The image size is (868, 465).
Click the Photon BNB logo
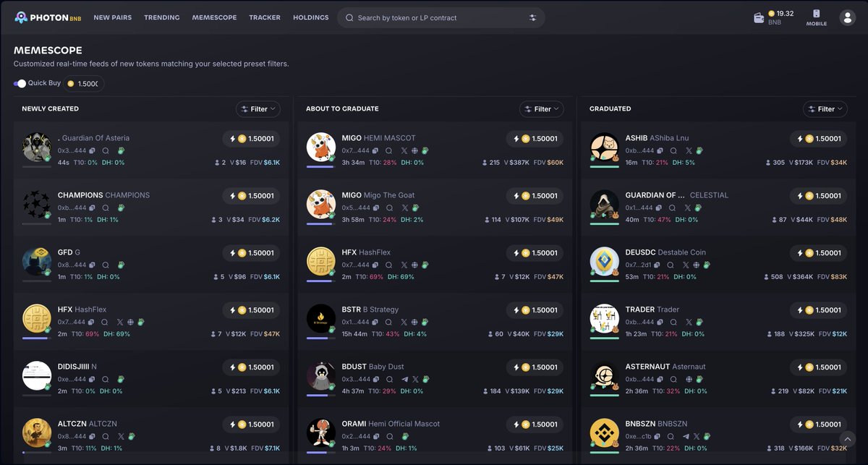[48, 17]
